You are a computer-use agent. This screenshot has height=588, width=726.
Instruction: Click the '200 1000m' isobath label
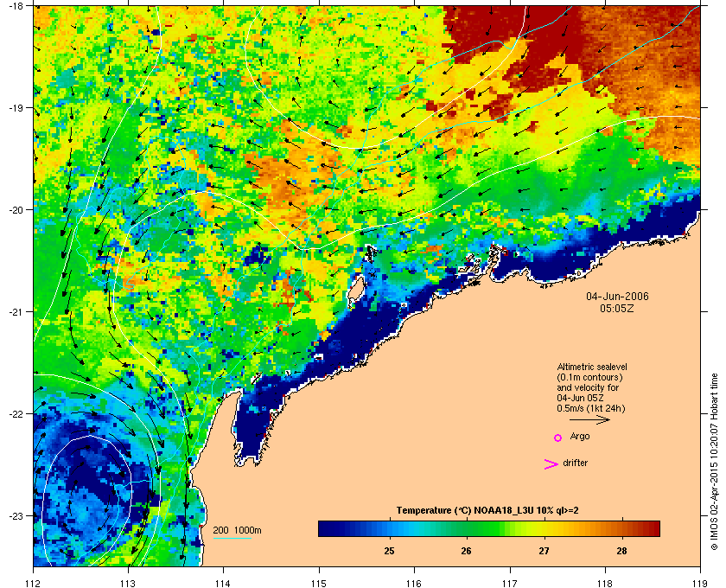click(237, 531)
